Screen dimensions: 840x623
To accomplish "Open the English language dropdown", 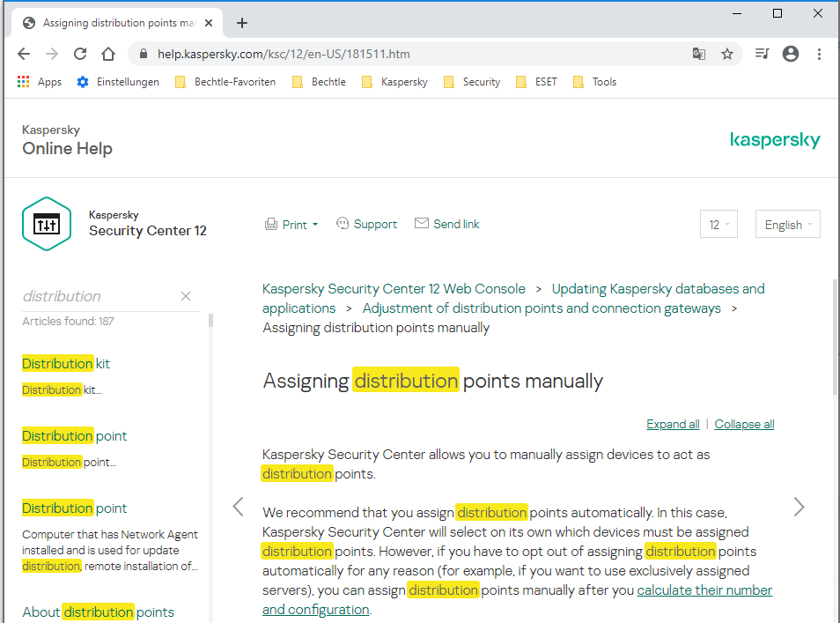I will [x=787, y=224].
